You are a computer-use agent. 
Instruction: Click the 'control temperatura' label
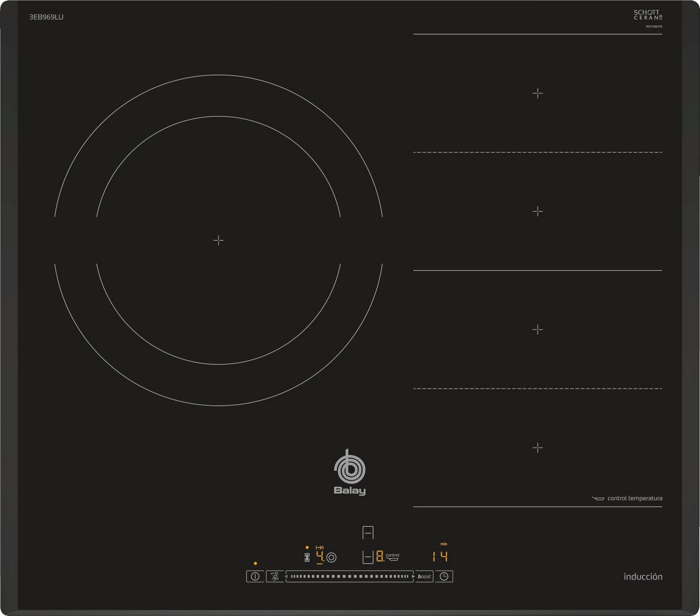coord(635,498)
